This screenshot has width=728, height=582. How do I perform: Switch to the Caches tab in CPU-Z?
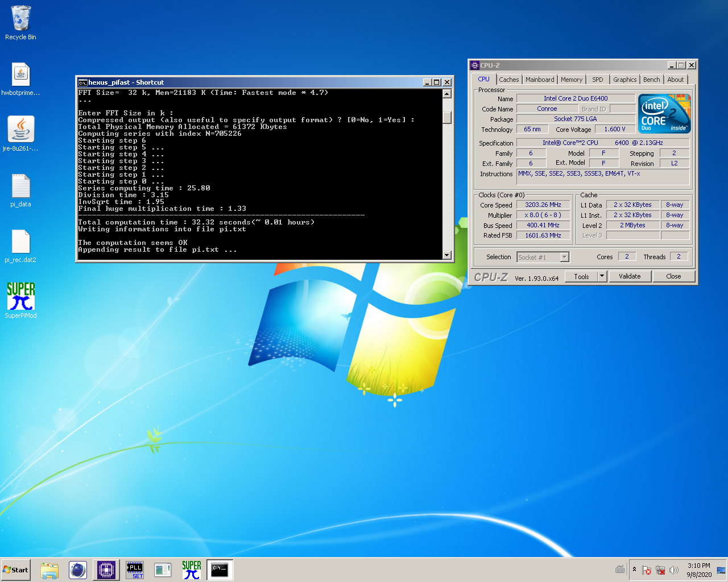(509, 80)
